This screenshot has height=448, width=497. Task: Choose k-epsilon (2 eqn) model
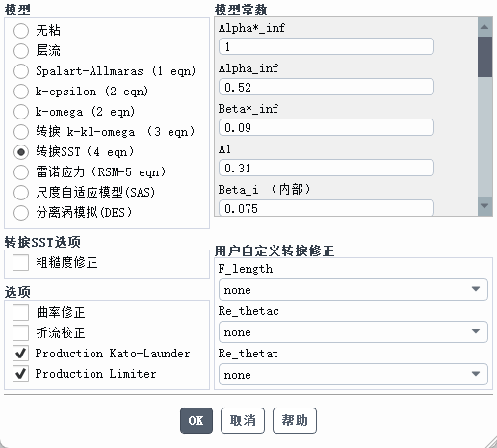21,92
